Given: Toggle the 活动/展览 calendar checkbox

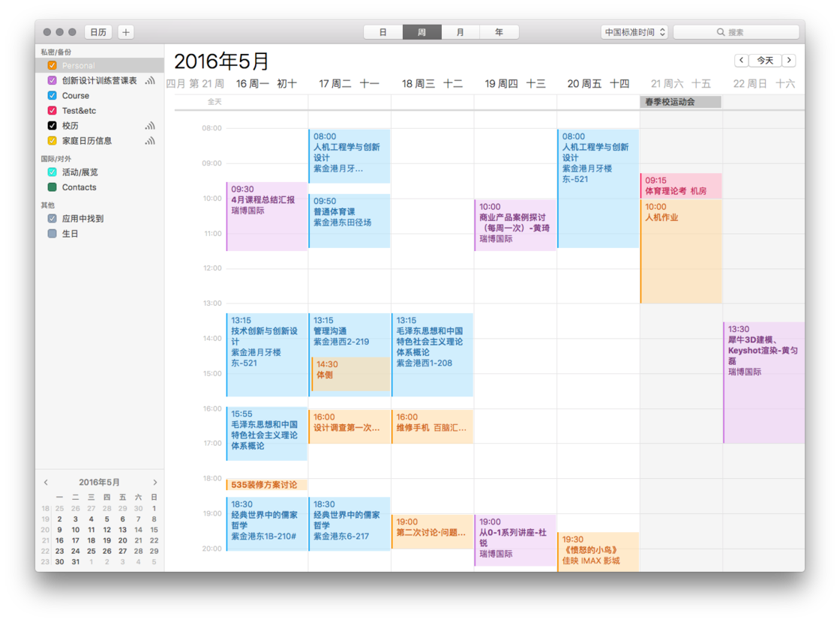Looking at the screenshot, I should pos(52,172).
